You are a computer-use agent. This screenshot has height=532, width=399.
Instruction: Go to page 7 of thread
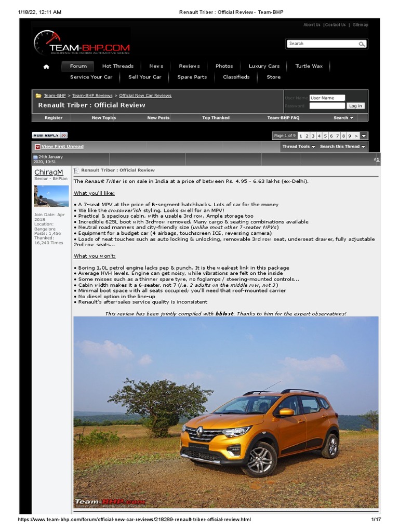coord(337,136)
